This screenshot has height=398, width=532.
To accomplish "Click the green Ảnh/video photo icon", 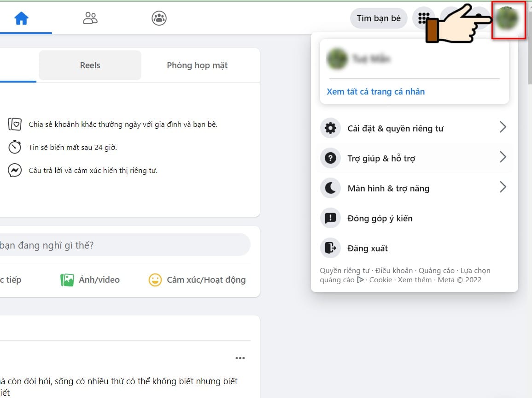I will 67,280.
